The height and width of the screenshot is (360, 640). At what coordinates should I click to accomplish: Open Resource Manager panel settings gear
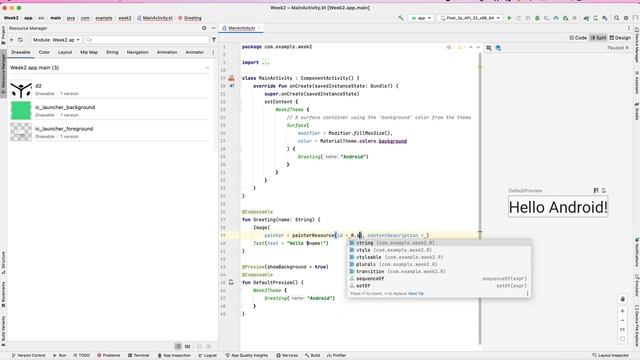pyautogui.click(x=204, y=28)
